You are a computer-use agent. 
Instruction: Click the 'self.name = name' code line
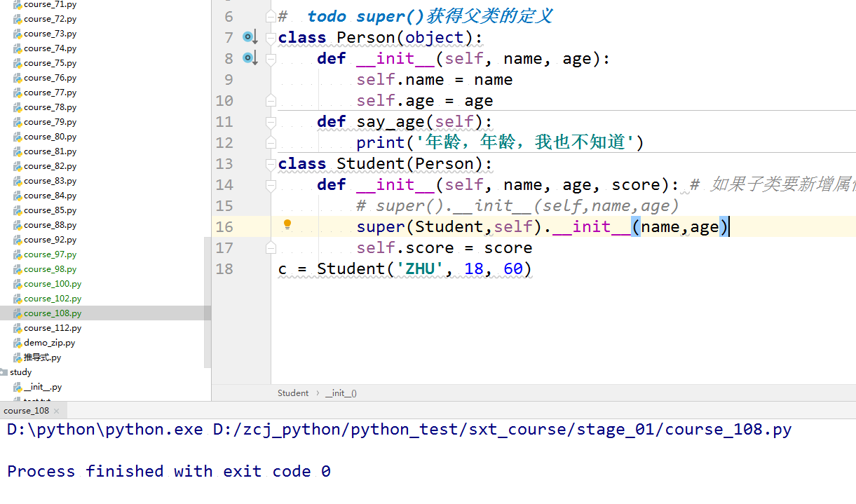click(434, 79)
